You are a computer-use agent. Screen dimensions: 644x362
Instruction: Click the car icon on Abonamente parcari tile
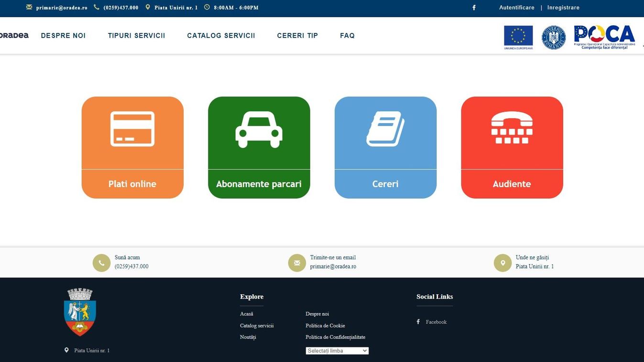tap(259, 129)
